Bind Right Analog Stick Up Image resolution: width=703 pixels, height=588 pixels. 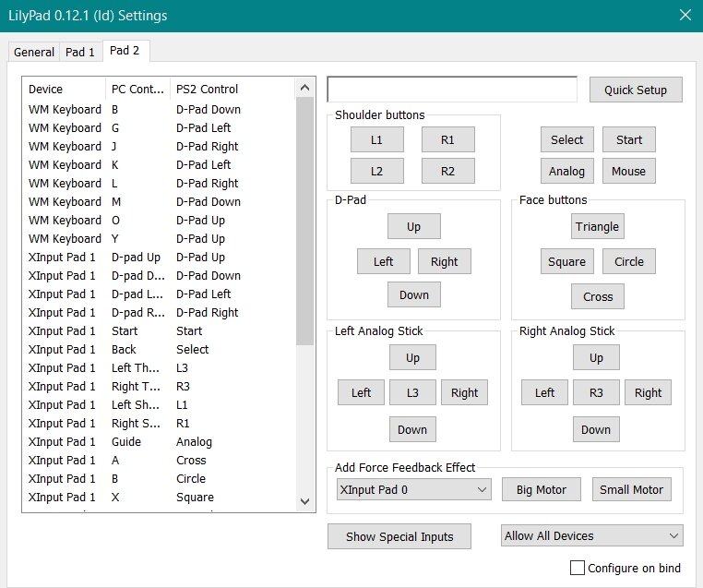click(x=596, y=357)
